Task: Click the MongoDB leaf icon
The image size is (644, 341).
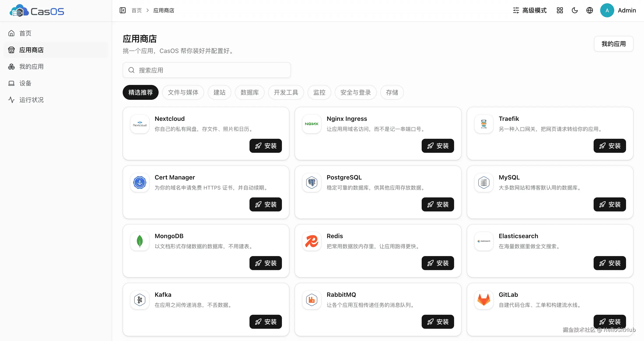Action: pyautogui.click(x=140, y=241)
